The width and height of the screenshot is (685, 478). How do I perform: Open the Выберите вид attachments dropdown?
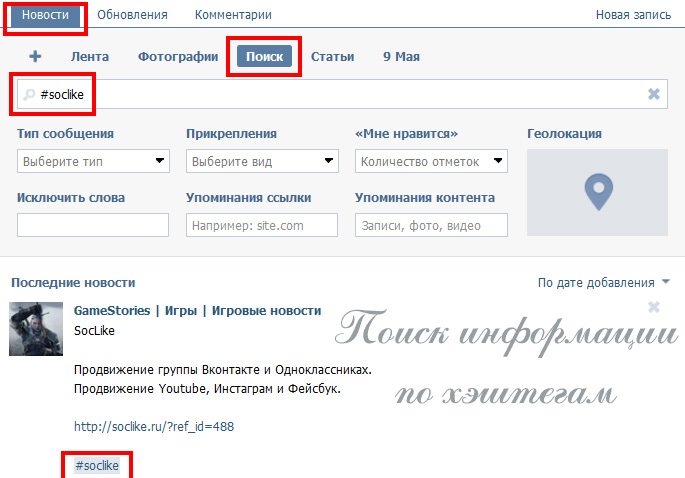(x=262, y=161)
